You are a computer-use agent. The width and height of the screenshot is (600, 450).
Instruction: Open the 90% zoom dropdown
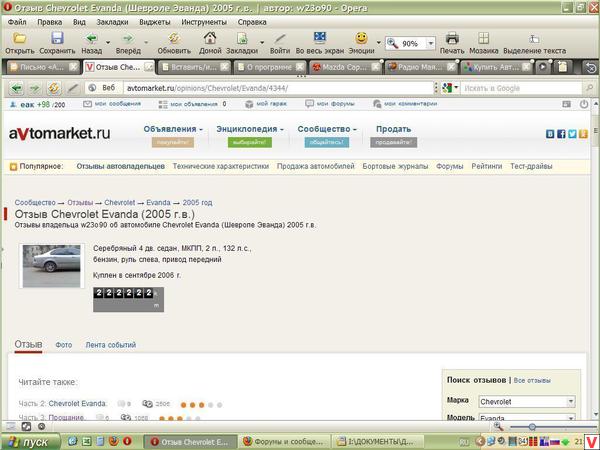point(430,43)
